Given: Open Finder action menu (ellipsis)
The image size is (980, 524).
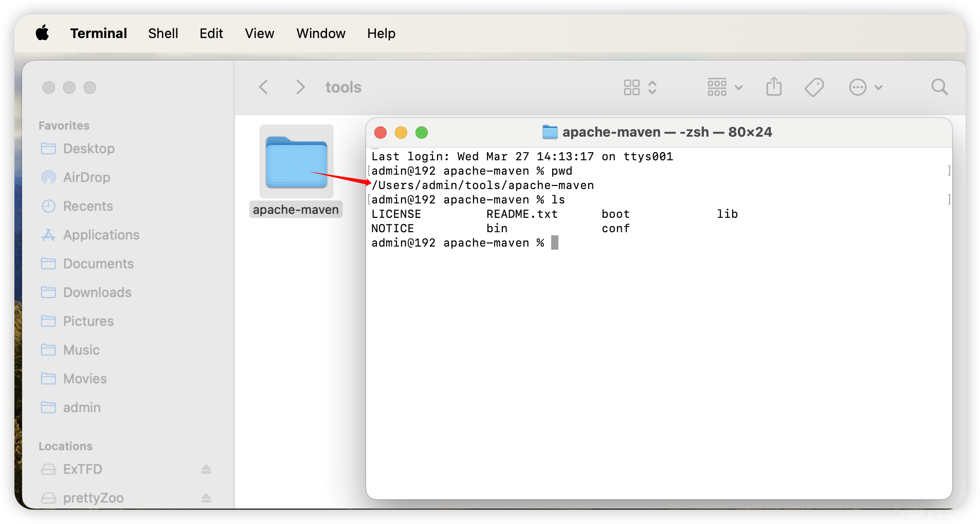Looking at the screenshot, I should [866, 87].
